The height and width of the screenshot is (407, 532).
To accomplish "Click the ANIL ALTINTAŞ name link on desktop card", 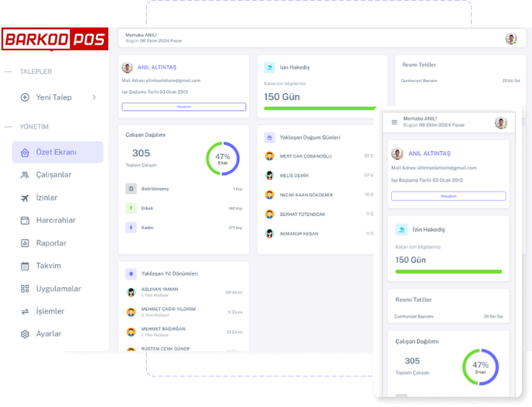I will click(157, 68).
